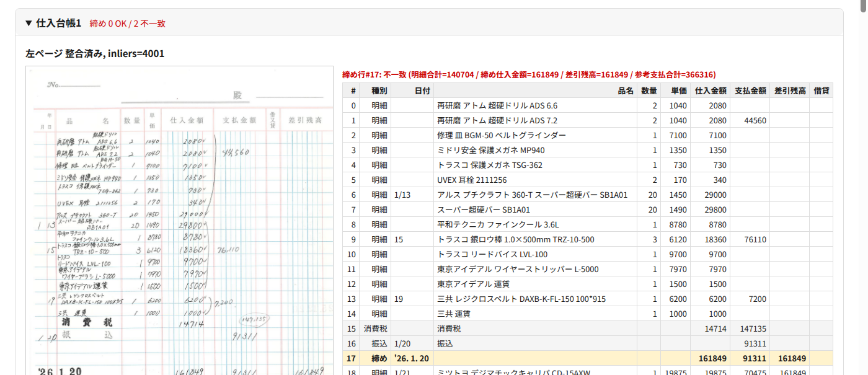Select 東京アイデアル 運賃 cell
The width and height of the screenshot is (868, 375).
tap(536, 284)
